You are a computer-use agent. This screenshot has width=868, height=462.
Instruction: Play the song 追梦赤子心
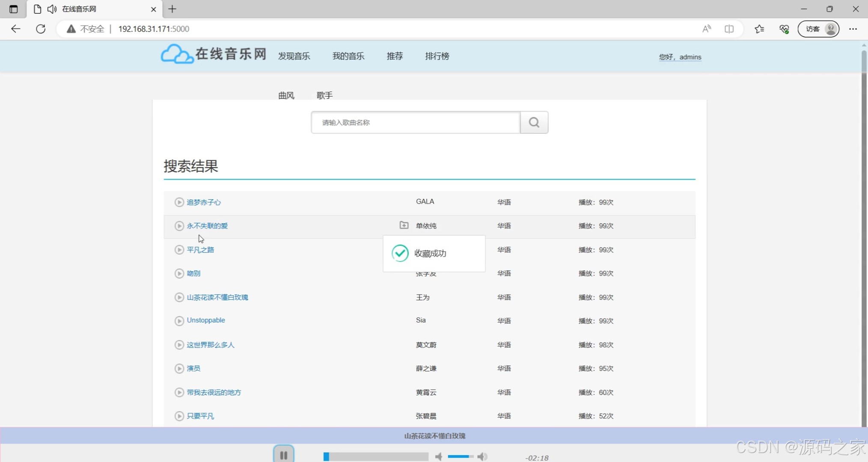pyautogui.click(x=179, y=202)
